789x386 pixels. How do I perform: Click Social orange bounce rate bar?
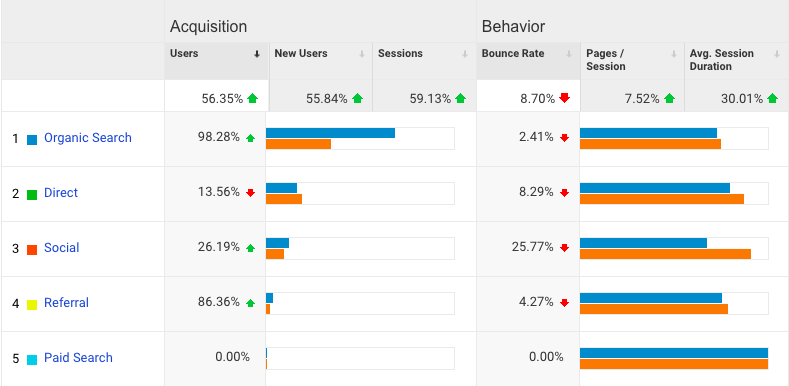click(x=665, y=254)
